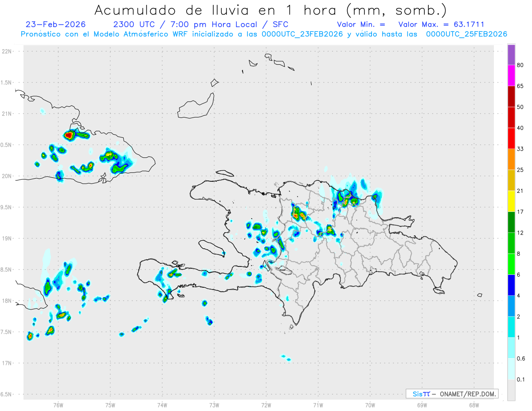Click the '9.5N' latitude label

pos(6,207)
